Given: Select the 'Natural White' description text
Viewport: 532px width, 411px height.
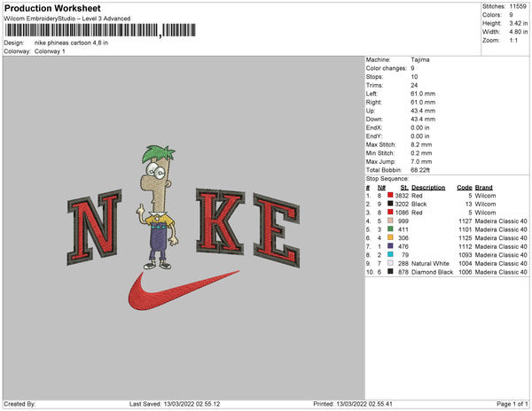Looking at the screenshot, I should tap(430, 264).
